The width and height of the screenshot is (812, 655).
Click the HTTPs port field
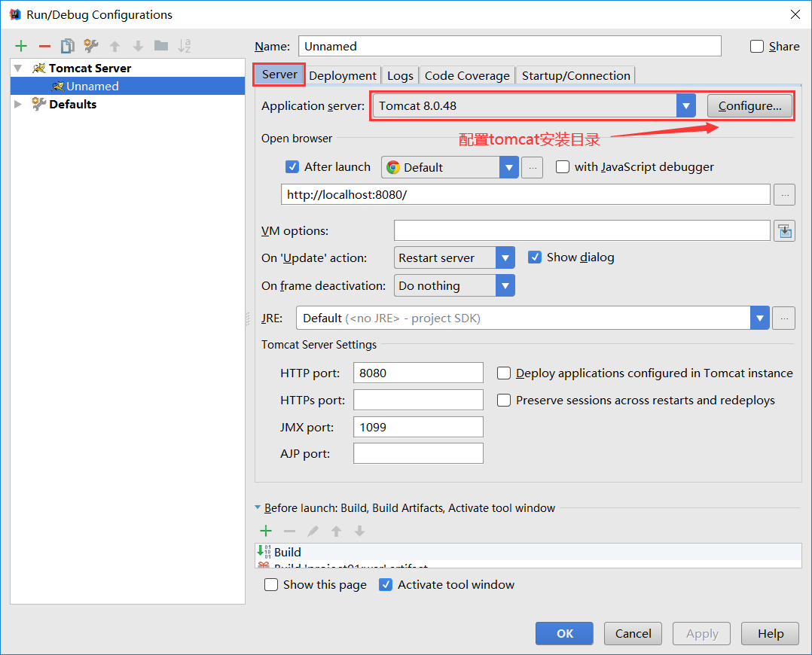[x=418, y=400]
